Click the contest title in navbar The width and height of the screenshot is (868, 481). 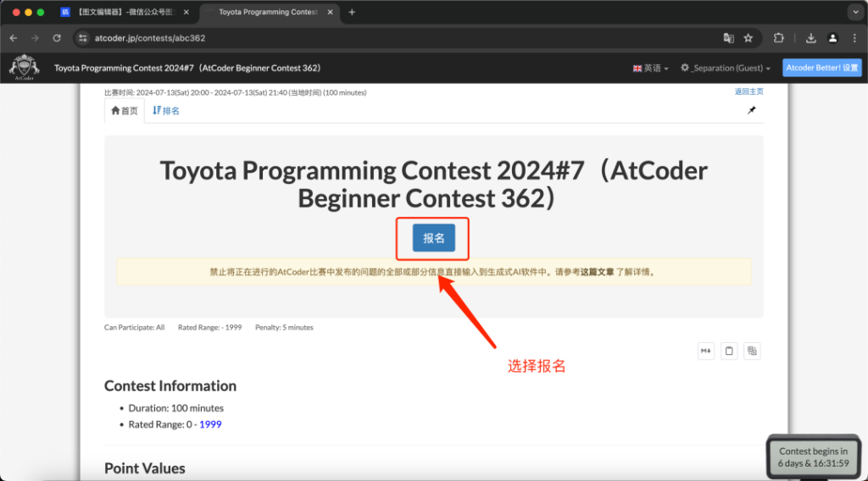coord(187,68)
